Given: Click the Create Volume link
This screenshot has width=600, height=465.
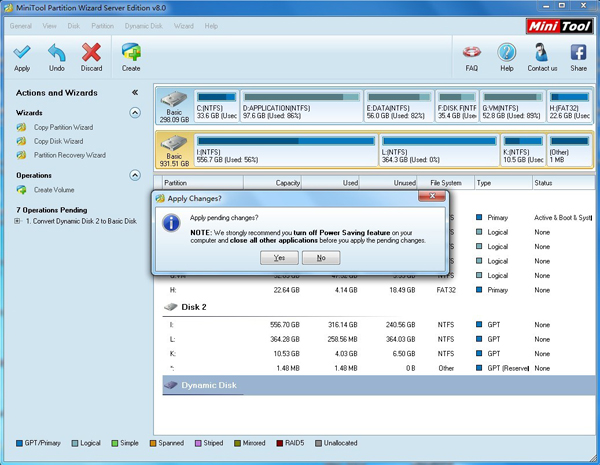Looking at the screenshot, I should click(54, 189).
